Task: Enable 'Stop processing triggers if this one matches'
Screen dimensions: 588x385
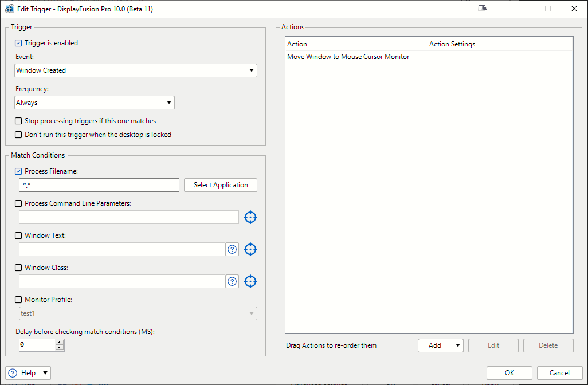Action: pos(18,121)
